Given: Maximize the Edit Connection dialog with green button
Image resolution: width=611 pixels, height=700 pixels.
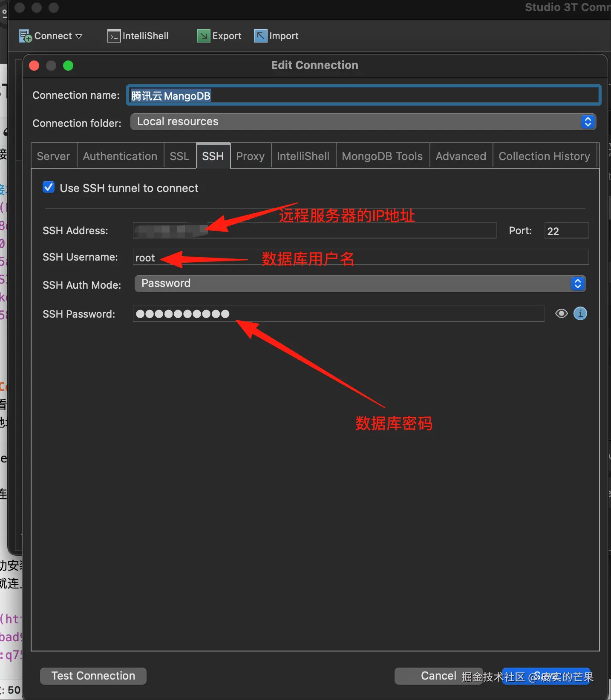Looking at the screenshot, I should click(x=68, y=66).
